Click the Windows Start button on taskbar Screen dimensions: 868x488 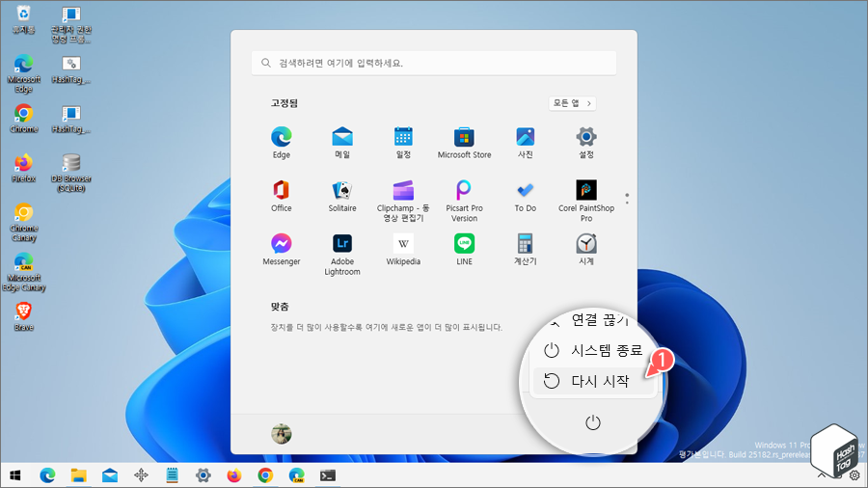tap(15, 475)
